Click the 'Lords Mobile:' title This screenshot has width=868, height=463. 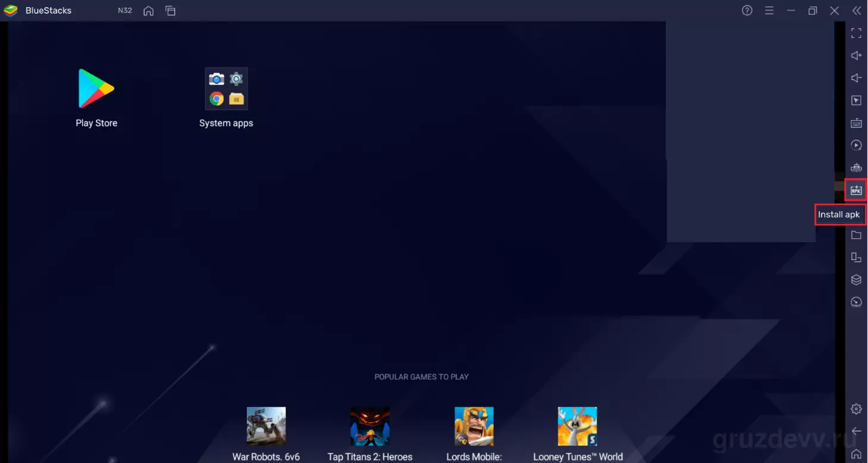click(474, 457)
